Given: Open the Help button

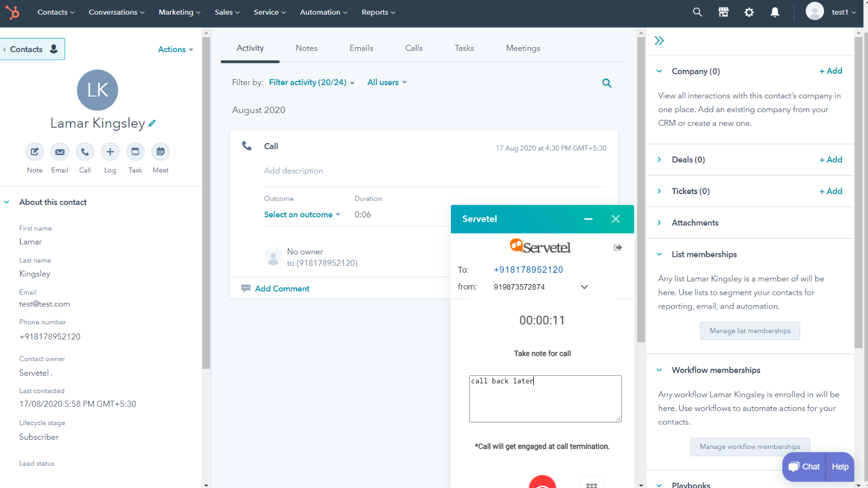Looking at the screenshot, I should 840,467.
